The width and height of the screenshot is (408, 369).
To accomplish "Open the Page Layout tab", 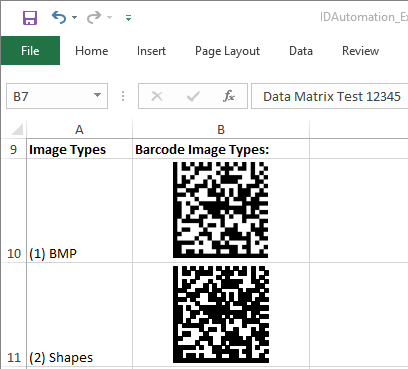I will (x=227, y=51).
